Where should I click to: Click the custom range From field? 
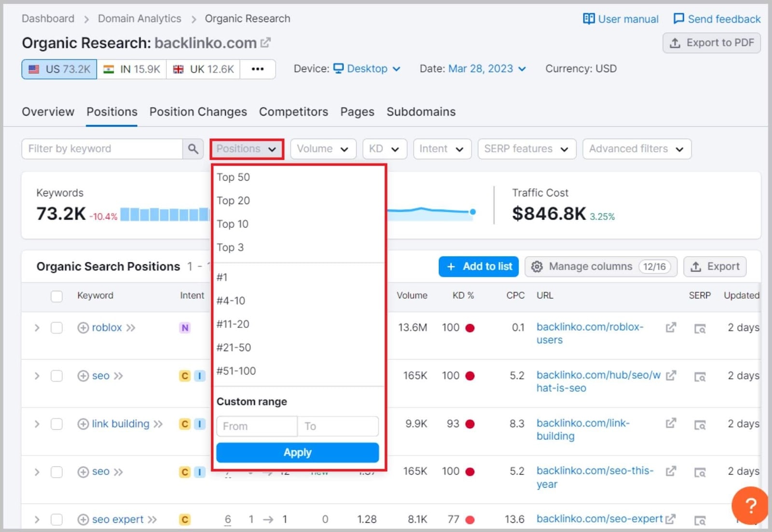(257, 426)
